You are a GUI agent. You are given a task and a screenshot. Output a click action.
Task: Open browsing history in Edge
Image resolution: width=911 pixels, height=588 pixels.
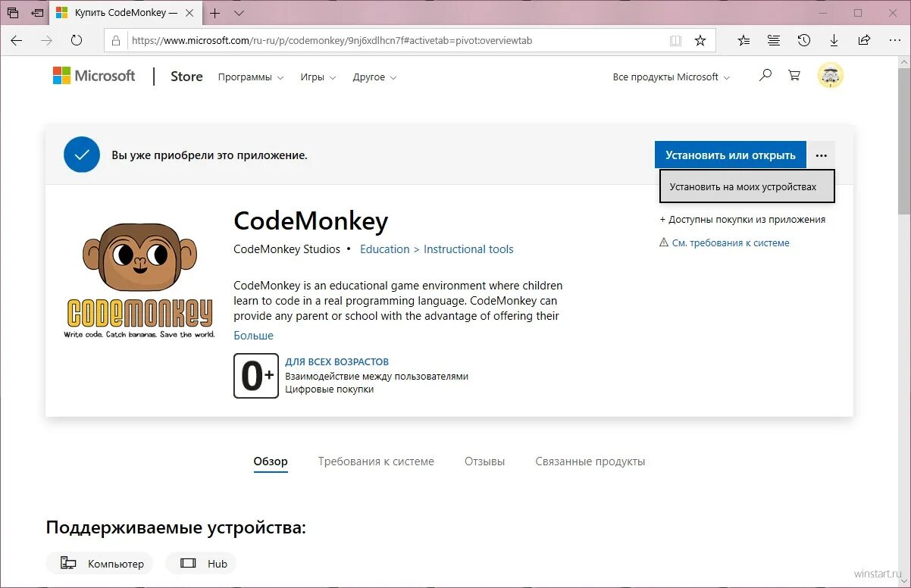tap(803, 40)
